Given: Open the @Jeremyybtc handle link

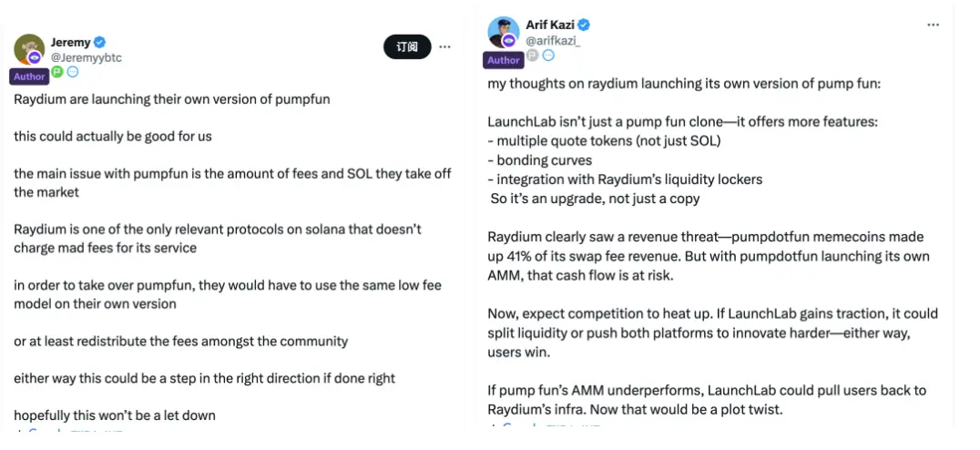Looking at the screenshot, I should click(86, 57).
